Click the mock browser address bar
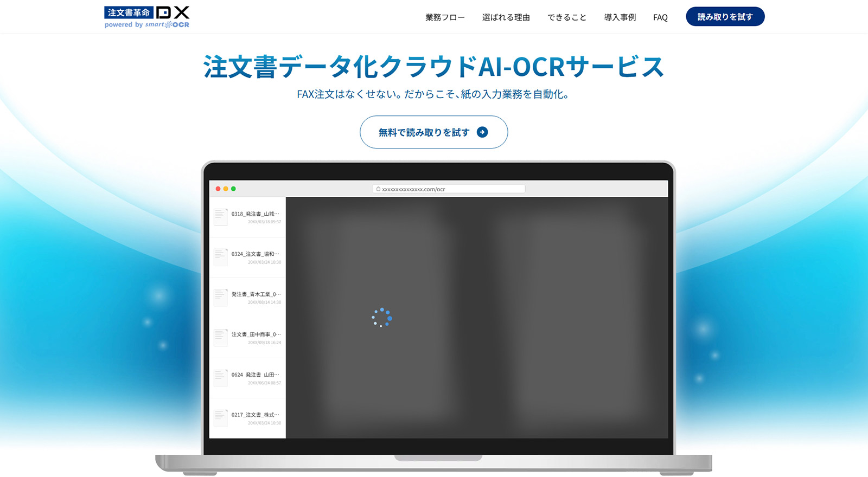This screenshot has width=868, height=477. (x=449, y=189)
